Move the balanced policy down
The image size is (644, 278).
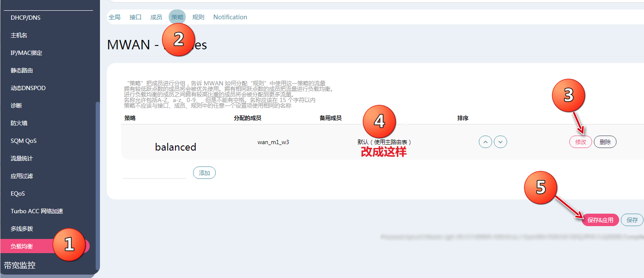click(501, 142)
